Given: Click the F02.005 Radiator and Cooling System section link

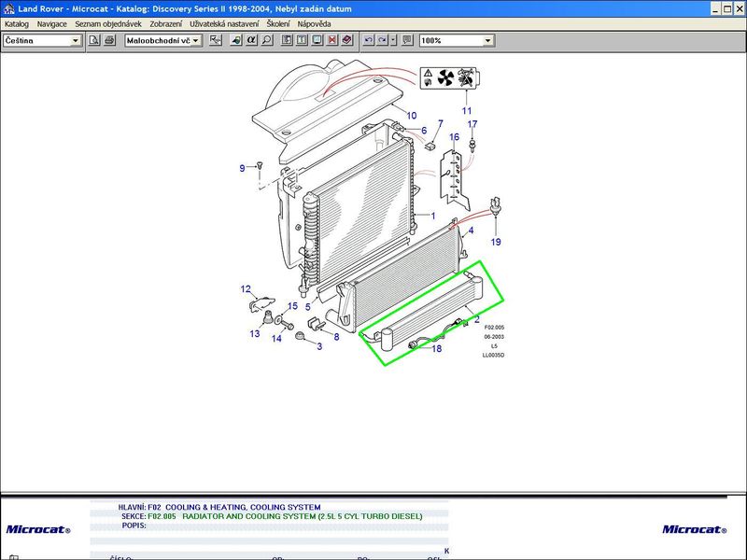Looking at the screenshot, I should pyautogui.click(x=302, y=516).
